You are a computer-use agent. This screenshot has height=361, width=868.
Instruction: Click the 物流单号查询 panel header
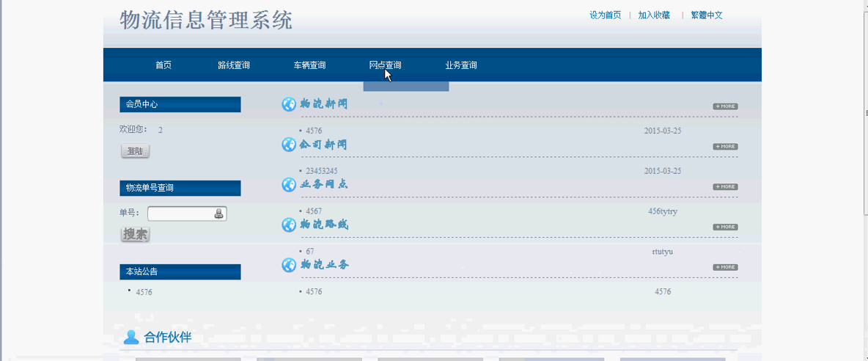tap(180, 189)
